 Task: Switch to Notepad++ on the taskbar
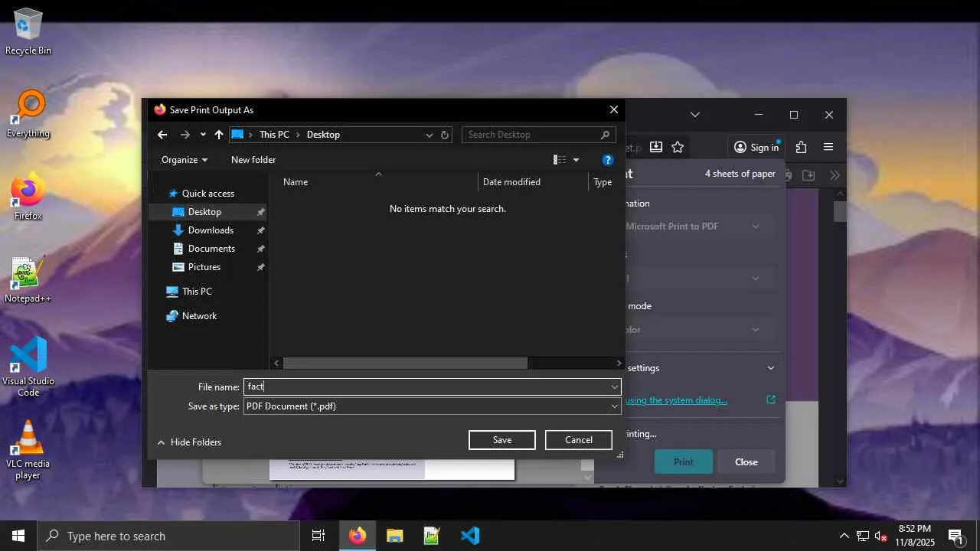coord(432,536)
